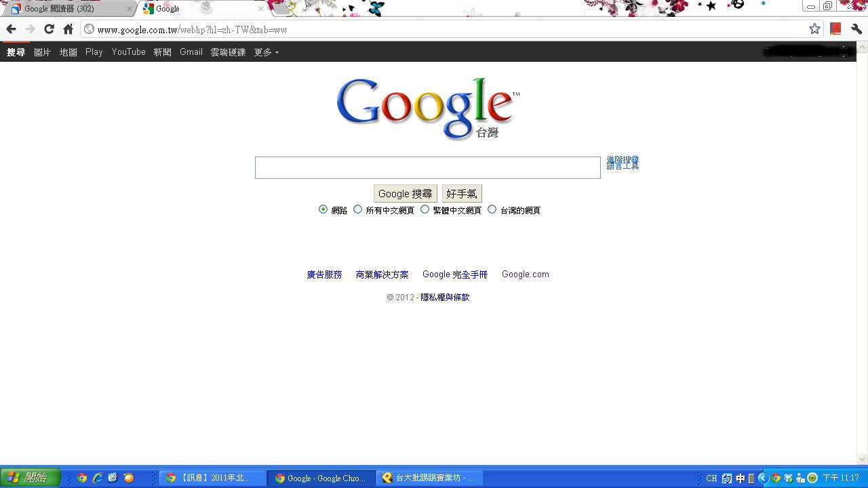Click the messenger person tray icon
Viewport: 868px width, 488px height.
click(800, 478)
